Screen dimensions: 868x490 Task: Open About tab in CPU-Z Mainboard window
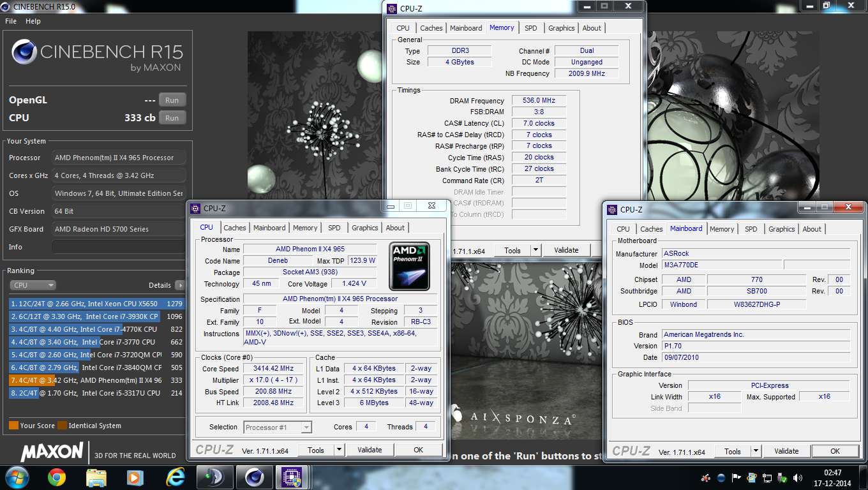coord(812,229)
